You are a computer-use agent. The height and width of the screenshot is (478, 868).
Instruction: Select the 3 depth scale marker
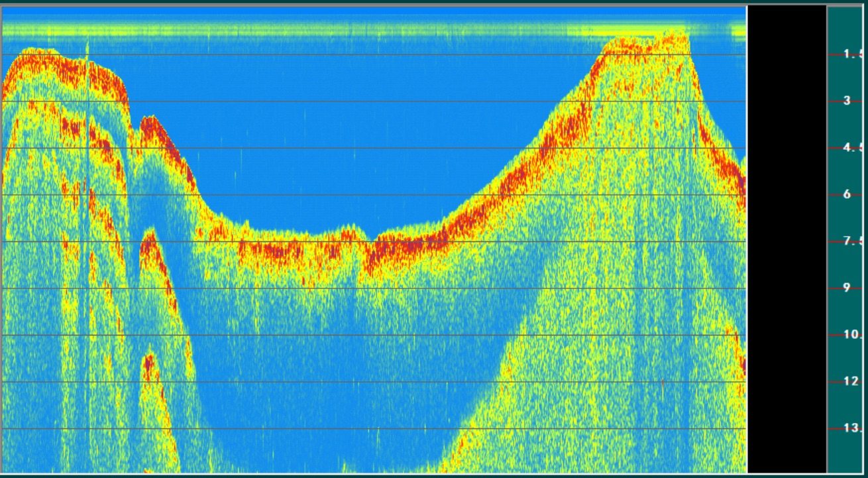click(848, 101)
